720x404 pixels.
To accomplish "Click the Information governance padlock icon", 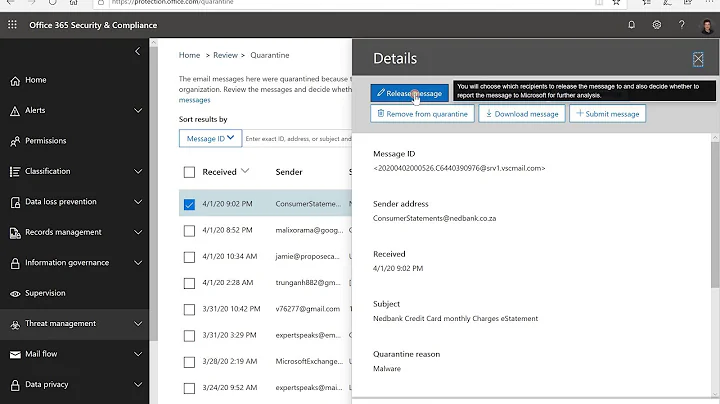I will pos(15,263).
